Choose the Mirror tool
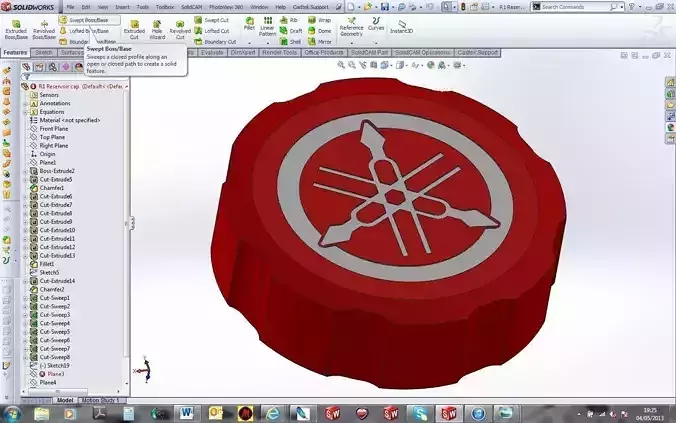 coord(320,42)
